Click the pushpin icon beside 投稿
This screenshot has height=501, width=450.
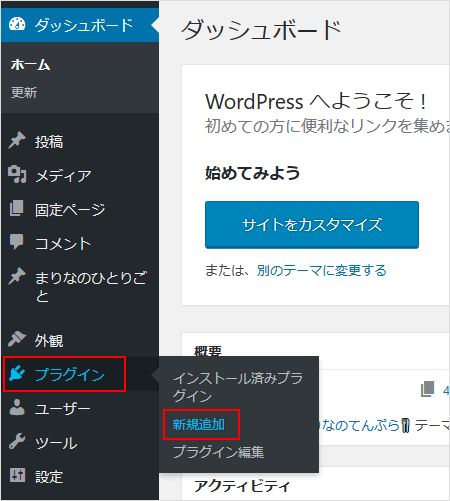pos(17,140)
